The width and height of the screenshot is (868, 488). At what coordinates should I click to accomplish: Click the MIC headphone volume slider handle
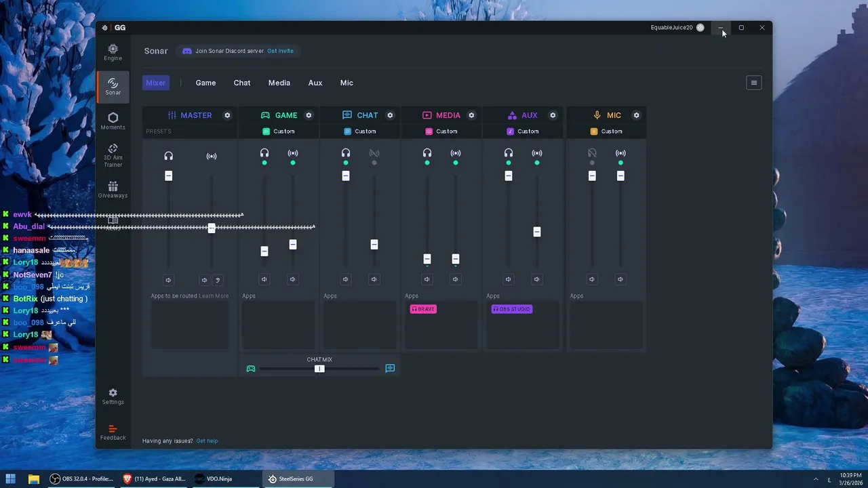coord(592,176)
